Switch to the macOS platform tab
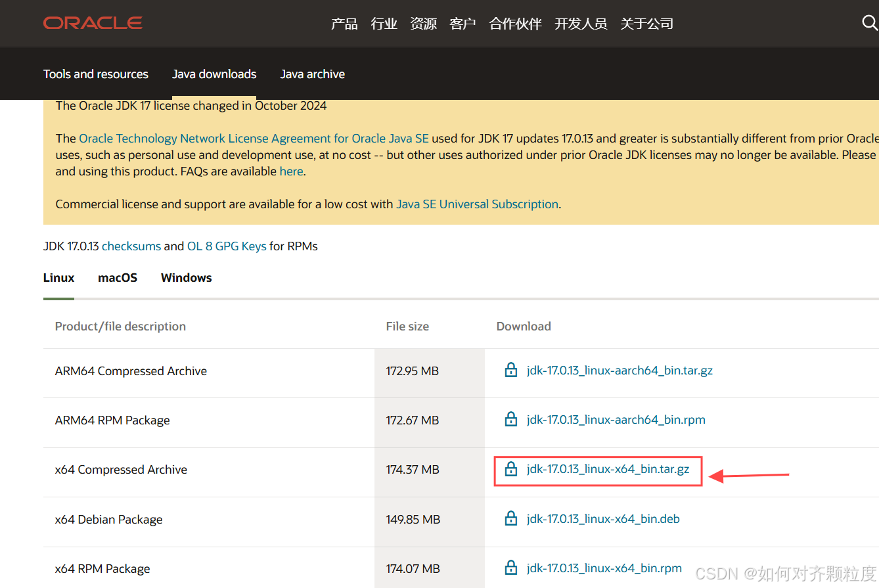The width and height of the screenshot is (879, 588). coord(118,277)
